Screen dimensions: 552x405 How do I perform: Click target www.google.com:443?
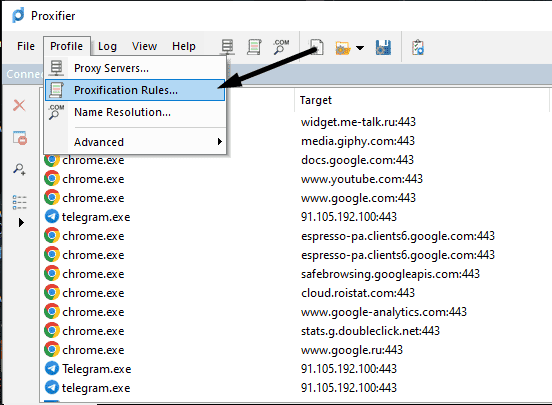pyautogui.click(x=358, y=198)
